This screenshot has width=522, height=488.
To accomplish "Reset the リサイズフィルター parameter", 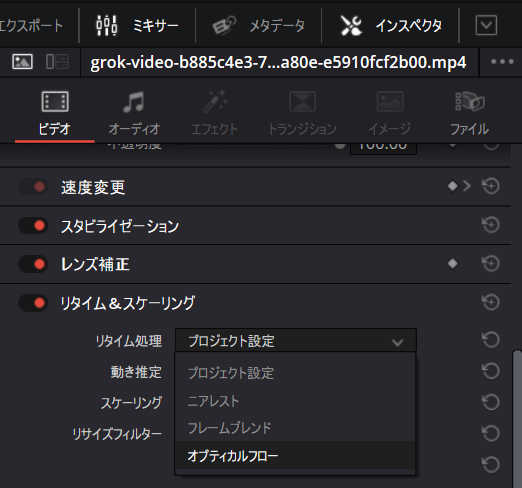I will pos(491,433).
